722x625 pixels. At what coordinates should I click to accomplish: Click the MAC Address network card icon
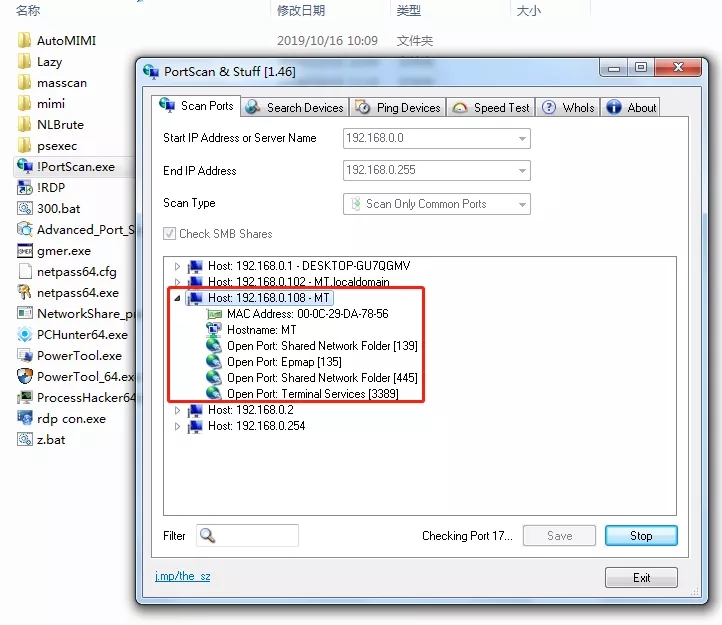tap(213, 314)
